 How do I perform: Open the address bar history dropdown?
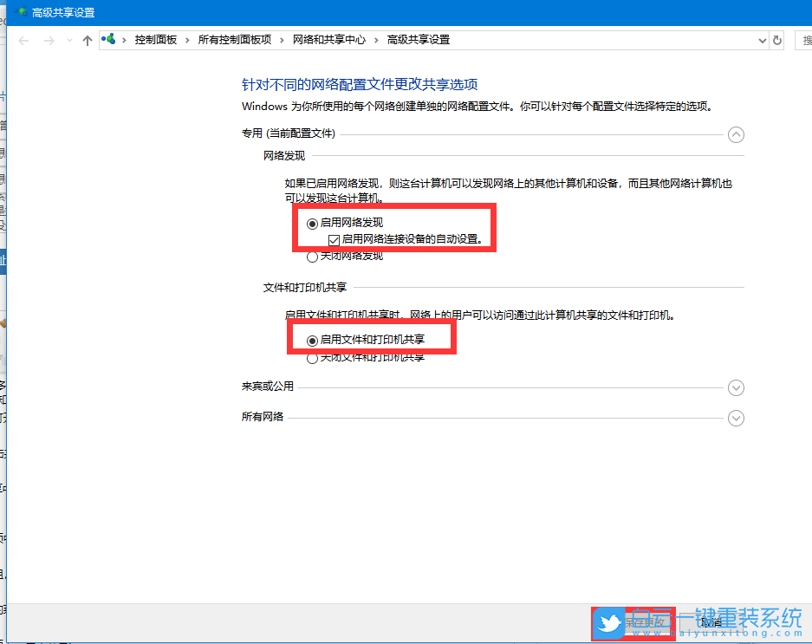click(x=762, y=40)
